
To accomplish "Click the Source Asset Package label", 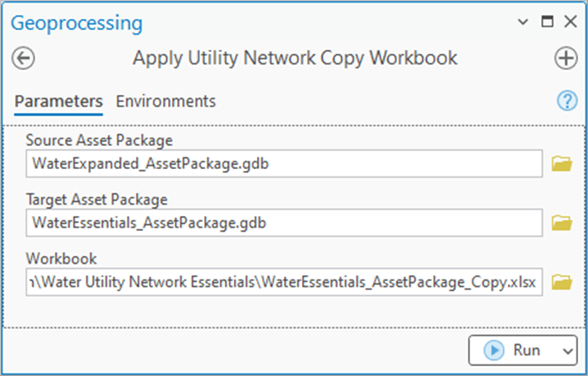I will click(x=99, y=140).
